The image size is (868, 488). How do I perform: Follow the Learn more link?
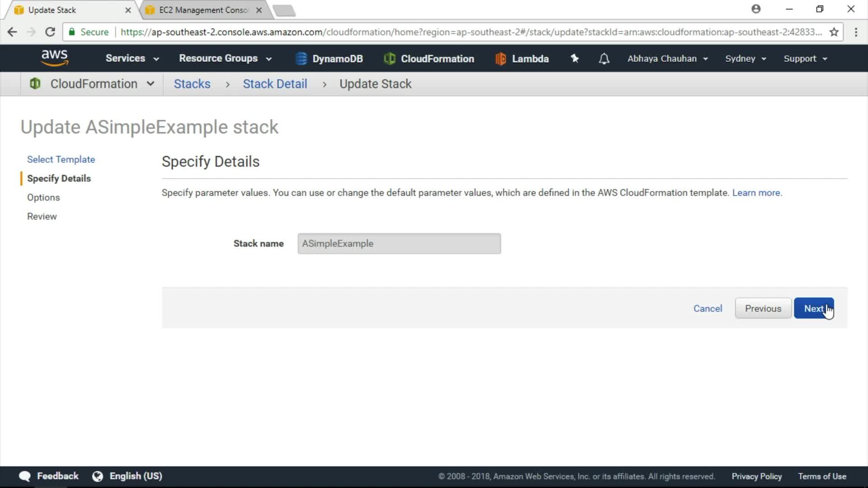click(x=756, y=192)
